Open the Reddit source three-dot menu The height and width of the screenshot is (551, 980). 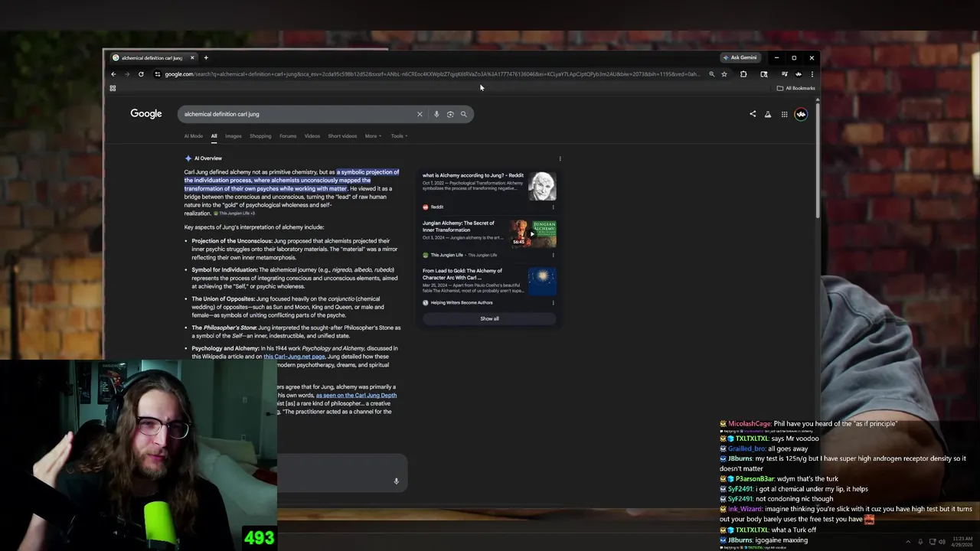point(553,207)
